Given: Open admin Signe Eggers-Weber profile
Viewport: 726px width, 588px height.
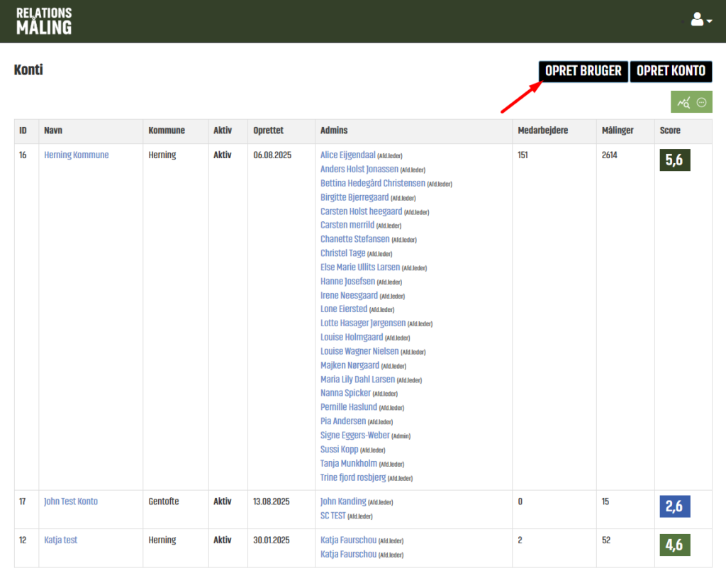Looking at the screenshot, I should (x=355, y=435).
